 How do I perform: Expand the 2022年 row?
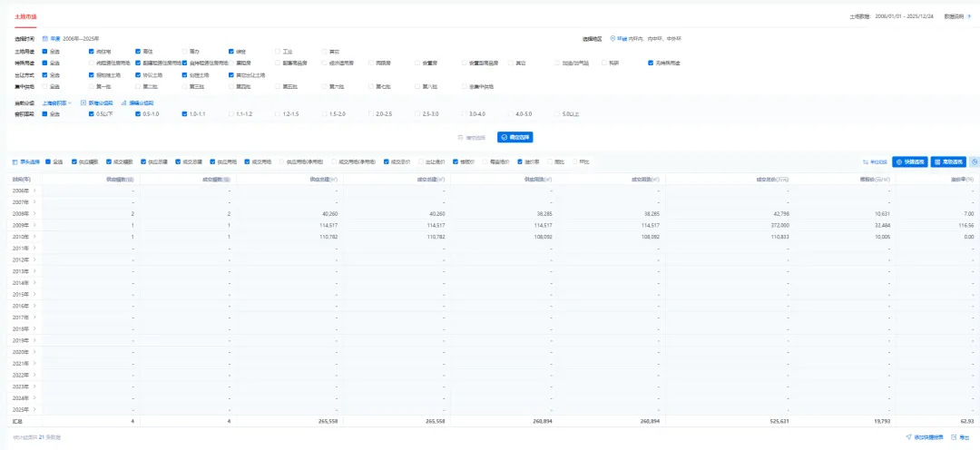[x=35, y=375]
